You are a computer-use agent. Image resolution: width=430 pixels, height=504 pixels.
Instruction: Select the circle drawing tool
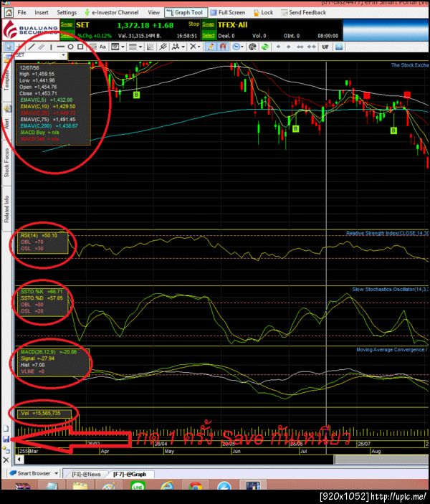(70, 47)
